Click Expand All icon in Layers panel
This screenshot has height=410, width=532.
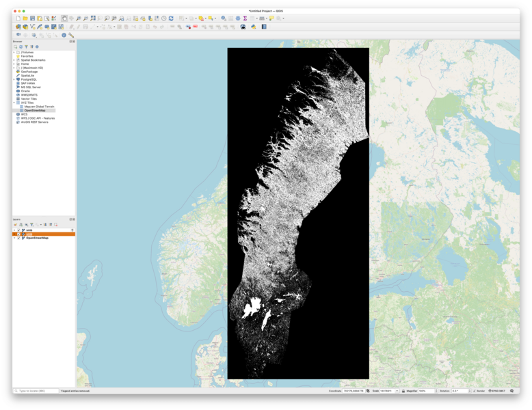45,225
